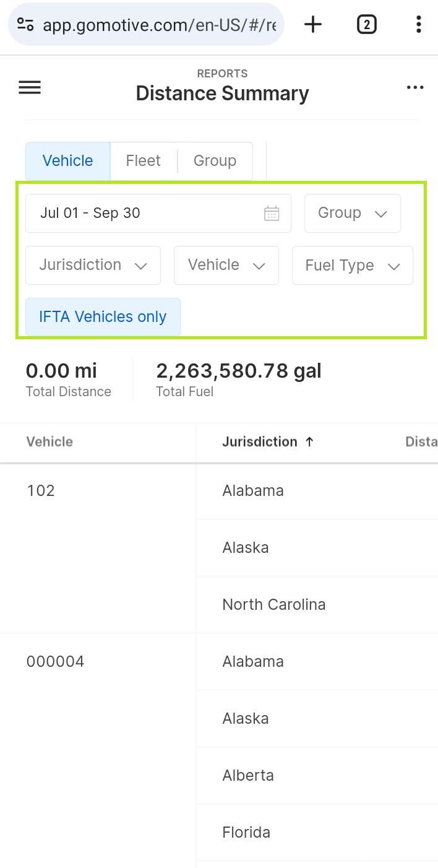Select the Vehicle tab

click(x=68, y=161)
